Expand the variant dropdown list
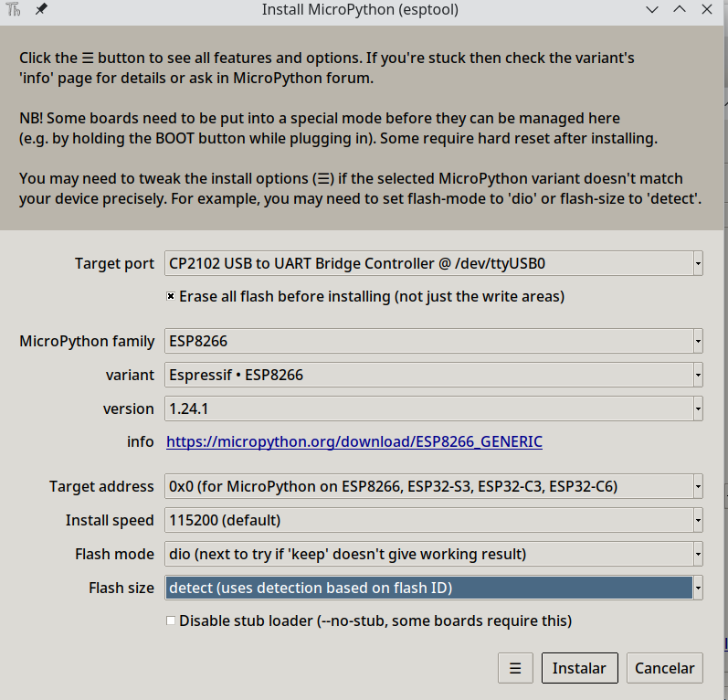This screenshot has width=728, height=700. (x=698, y=375)
